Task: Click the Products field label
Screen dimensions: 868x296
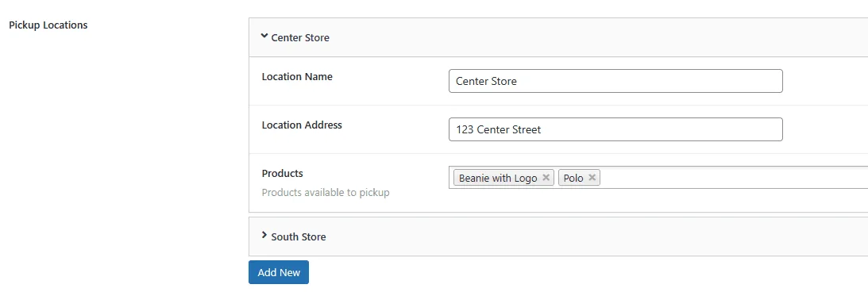Action: (x=283, y=173)
